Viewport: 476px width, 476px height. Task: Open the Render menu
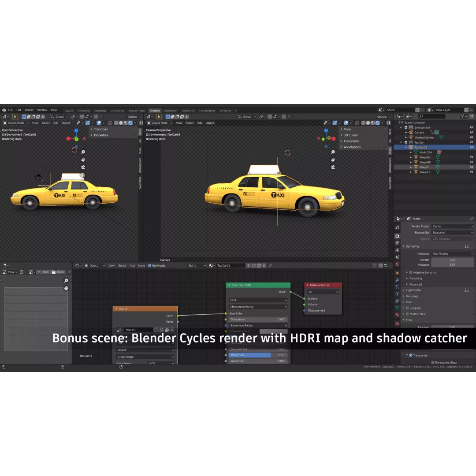[x=29, y=110]
